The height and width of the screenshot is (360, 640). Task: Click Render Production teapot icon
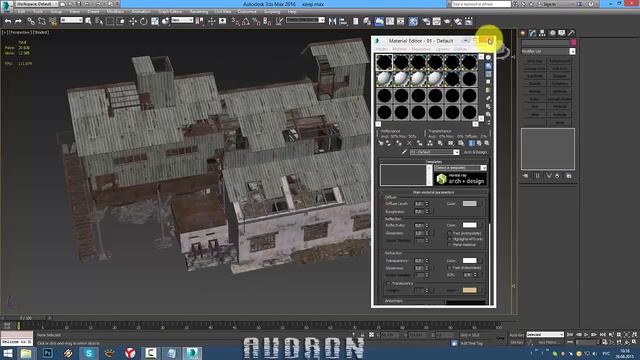point(447,21)
